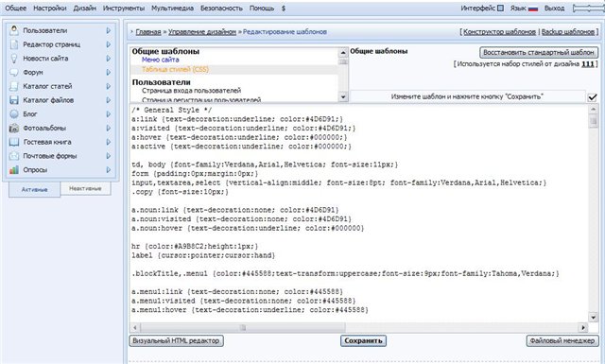Screen dimensions: 605x364
Task: Open the $ menu item
Action: pos(284,9)
